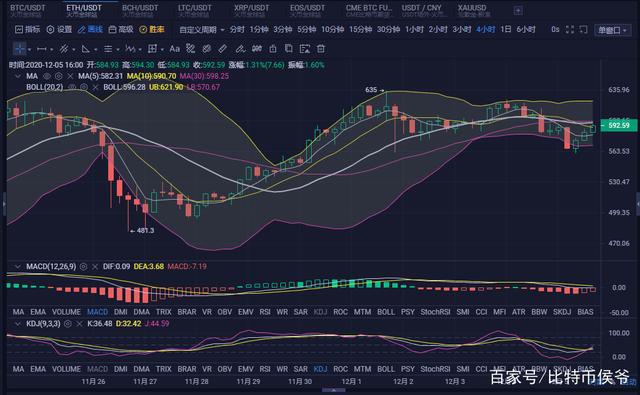The width and height of the screenshot is (640, 395).
Task: Add a new pair tab with plus
Action: [x=518, y=11]
